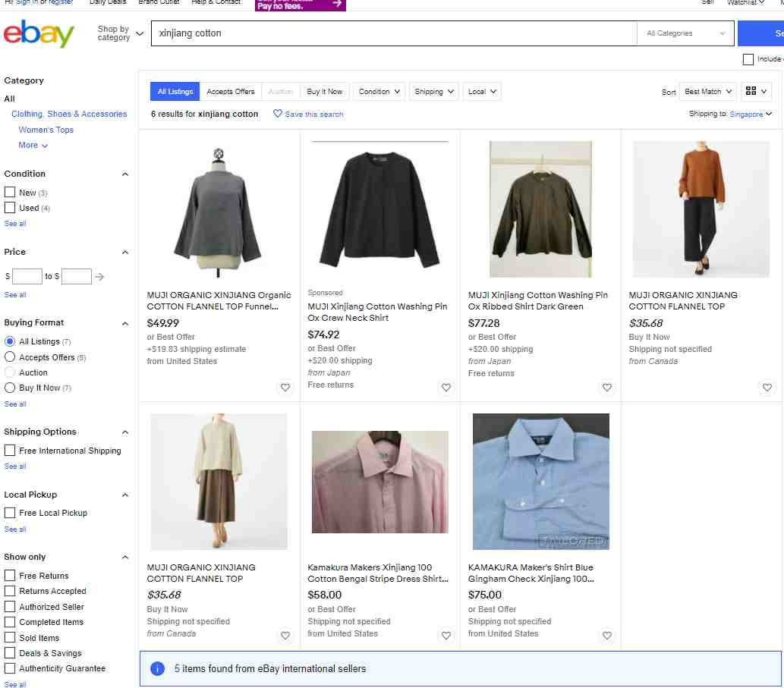
Task: Click the minimum price field
Action: coord(27,276)
